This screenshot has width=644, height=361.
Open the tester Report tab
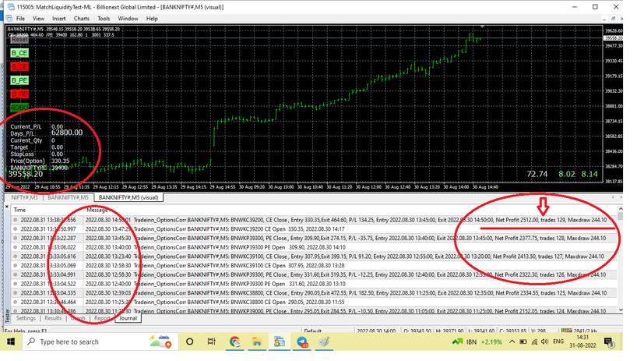[x=102, y=318]
